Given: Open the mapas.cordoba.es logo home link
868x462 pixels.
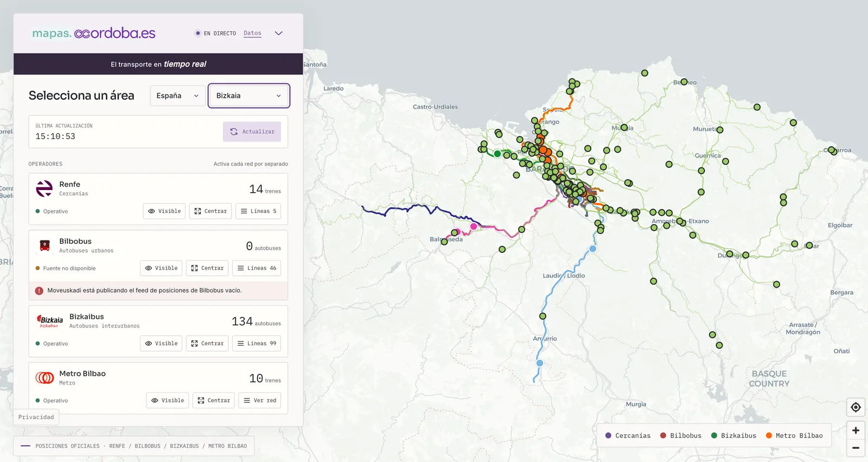Looking at the screenshot, I should click(94, 33).
